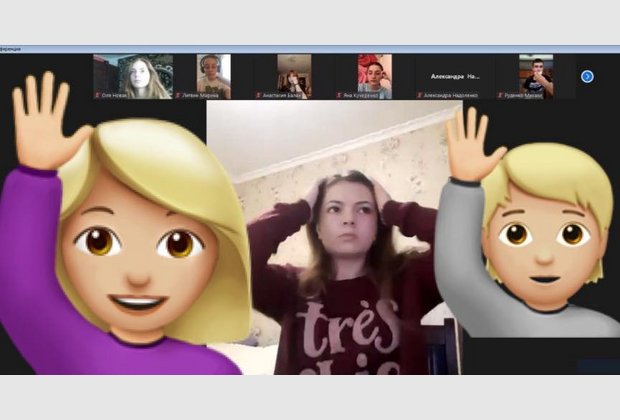Click muted mic icon beside Оля Новак
The width and height of the screenshot is (620, 420).
(97, 95)
